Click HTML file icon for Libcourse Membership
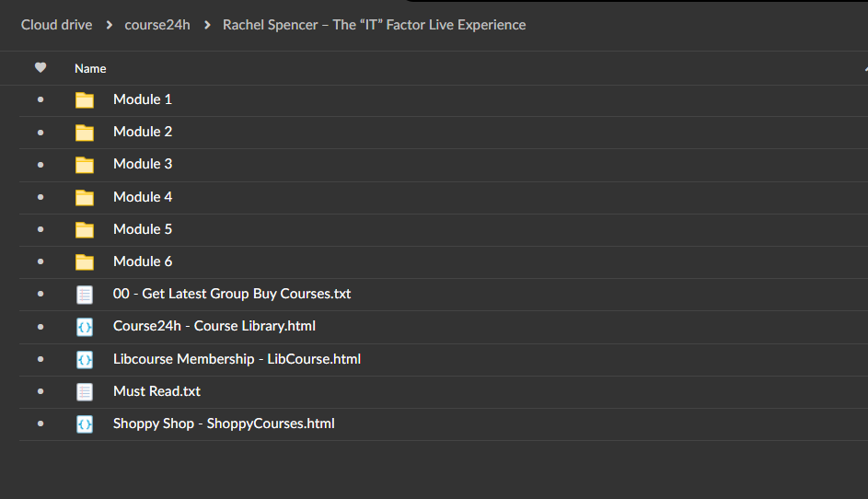The height and width of the screenshot is (499, 868). 84,359
